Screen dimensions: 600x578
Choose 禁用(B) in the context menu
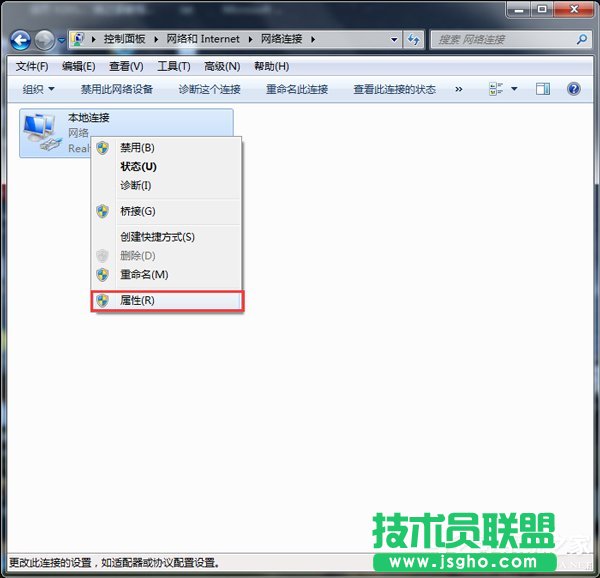click(x=166, y=148)
